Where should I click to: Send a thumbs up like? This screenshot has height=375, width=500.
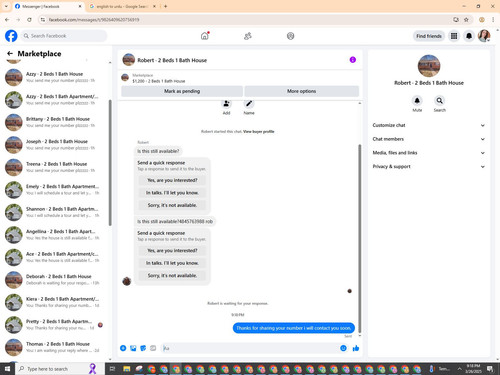356,348
